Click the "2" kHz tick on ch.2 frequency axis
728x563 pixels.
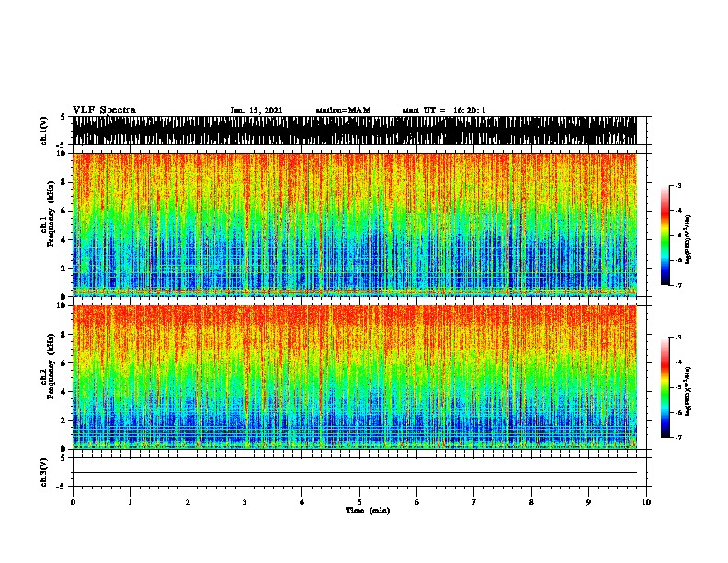pyautogui.click(x=64, y=420)
